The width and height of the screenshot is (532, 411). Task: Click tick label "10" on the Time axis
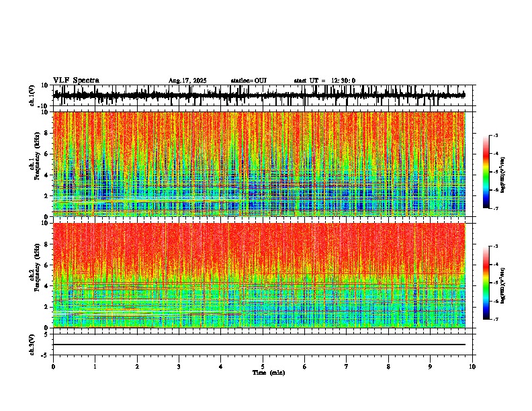(472, 367)
